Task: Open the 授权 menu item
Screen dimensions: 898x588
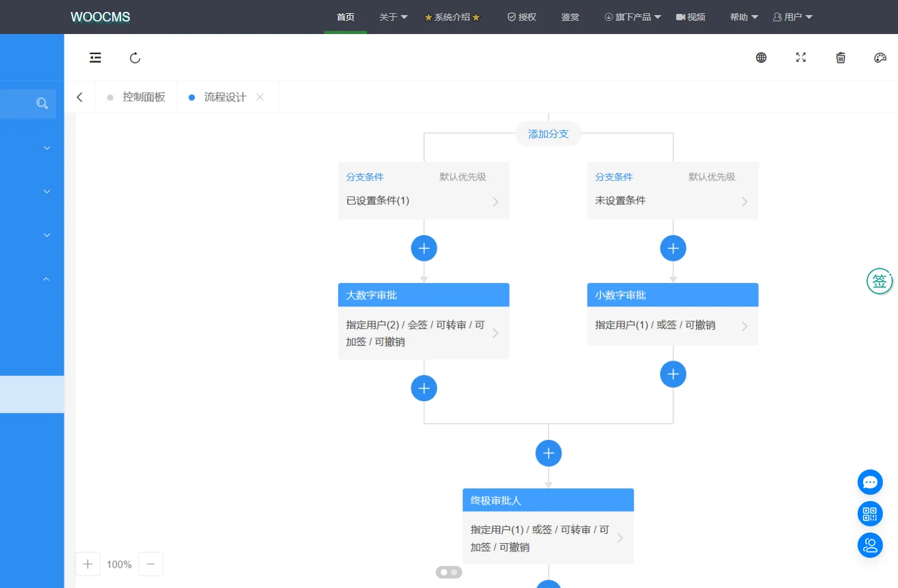Action: click(522, 17)
